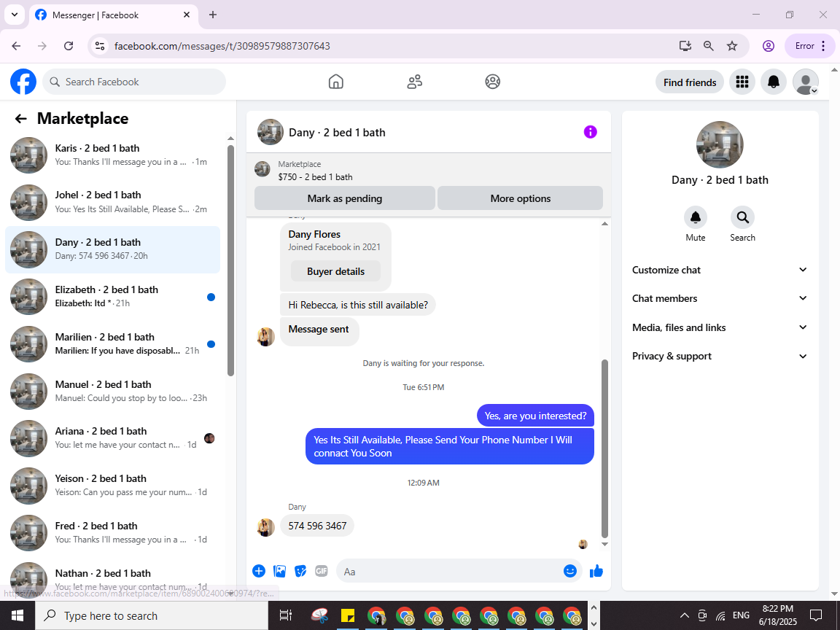Open conversation information purple info icon
Screen dimensions: 840x630
tap(590, 132)
